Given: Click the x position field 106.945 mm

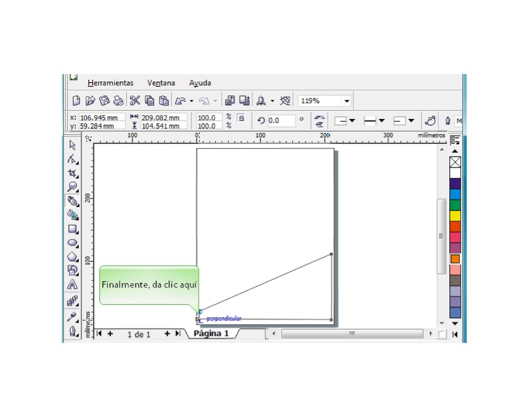Looking at the screenshot, I should click(102, 117).
